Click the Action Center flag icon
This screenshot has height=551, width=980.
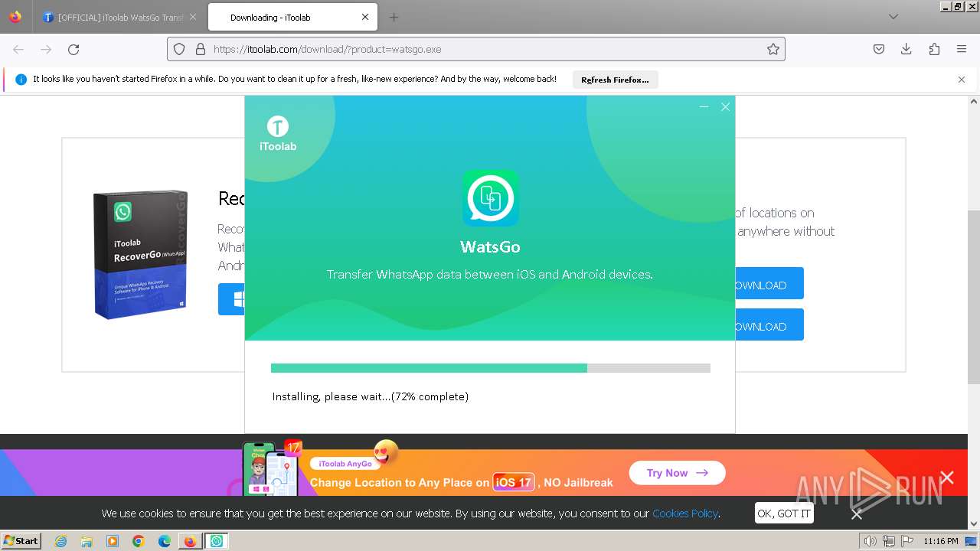(x=907, y=541)
